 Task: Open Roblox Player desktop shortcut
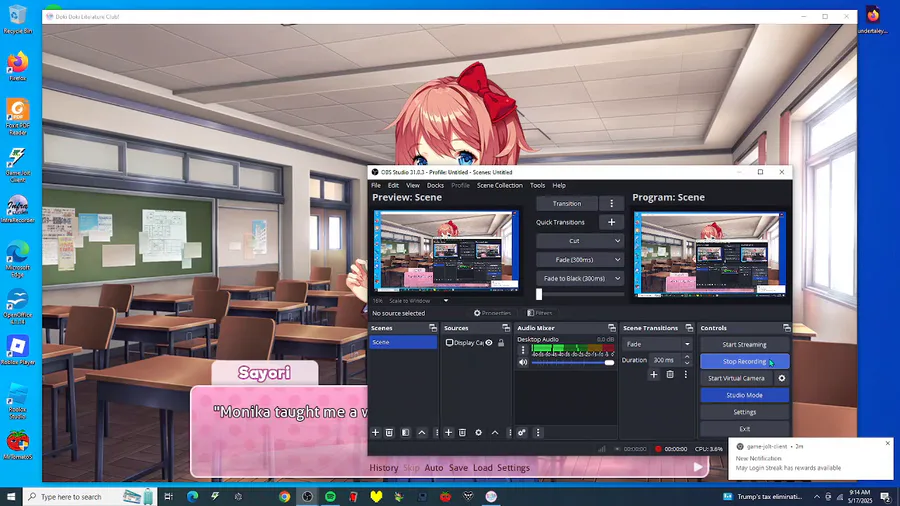pyautogui.click(x=18, y=351)
